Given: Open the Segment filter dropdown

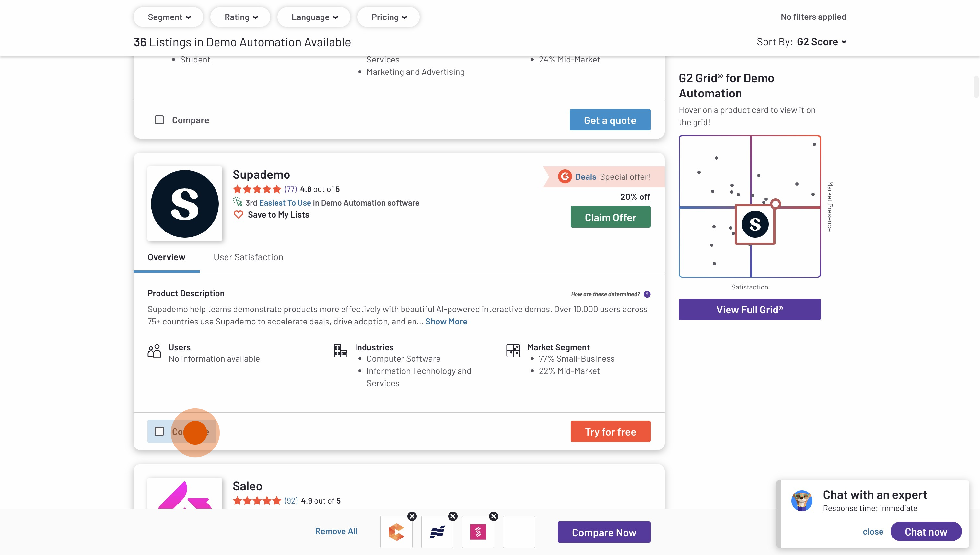Looking at the screenshot, I should [168, 17].
